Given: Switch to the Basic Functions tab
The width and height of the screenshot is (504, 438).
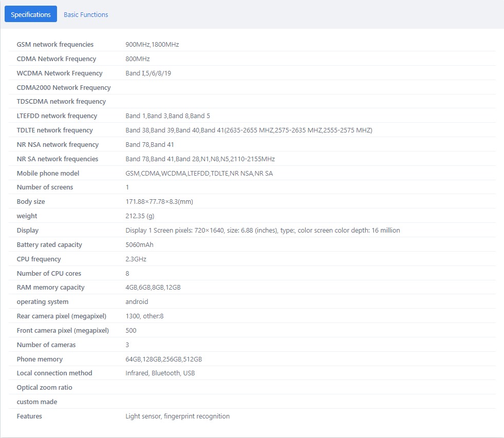Looking at the screenshot, I should [86, 14].
